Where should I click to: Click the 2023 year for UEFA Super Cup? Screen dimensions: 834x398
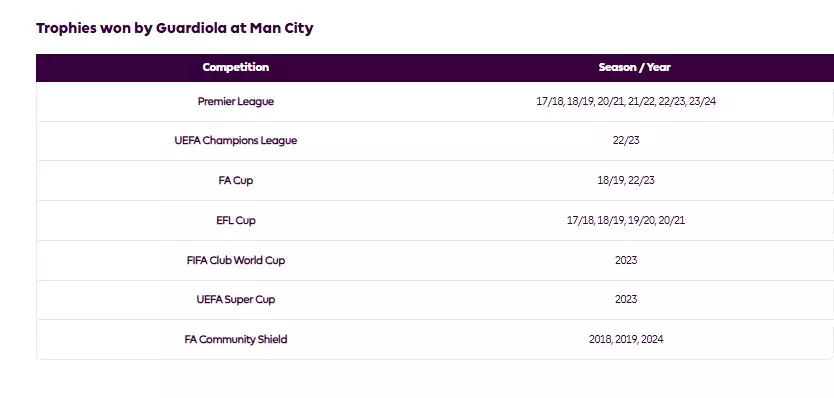tap(626, 300)
